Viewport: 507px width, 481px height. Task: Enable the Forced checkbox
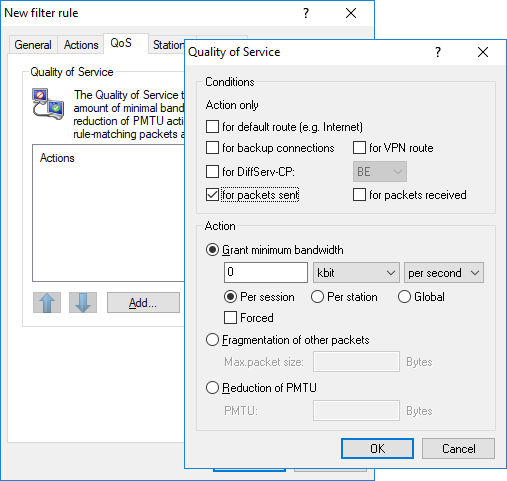230,318
